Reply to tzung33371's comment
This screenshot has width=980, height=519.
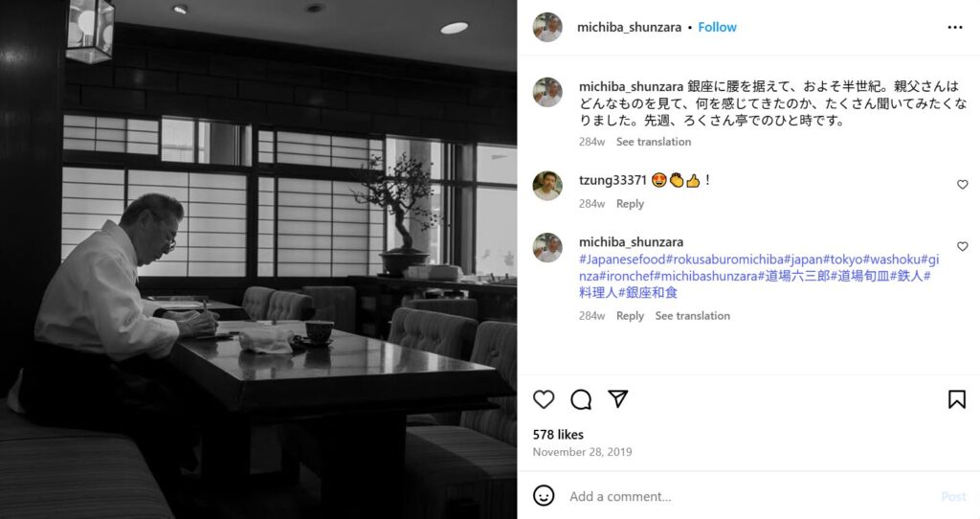(630, 203)
